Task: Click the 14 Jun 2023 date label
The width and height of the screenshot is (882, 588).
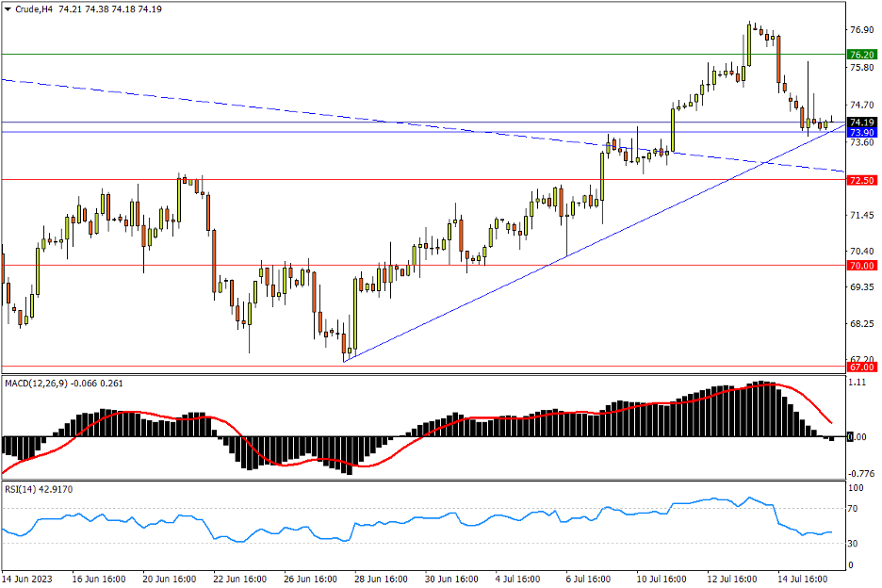Action: coord(28,578)
